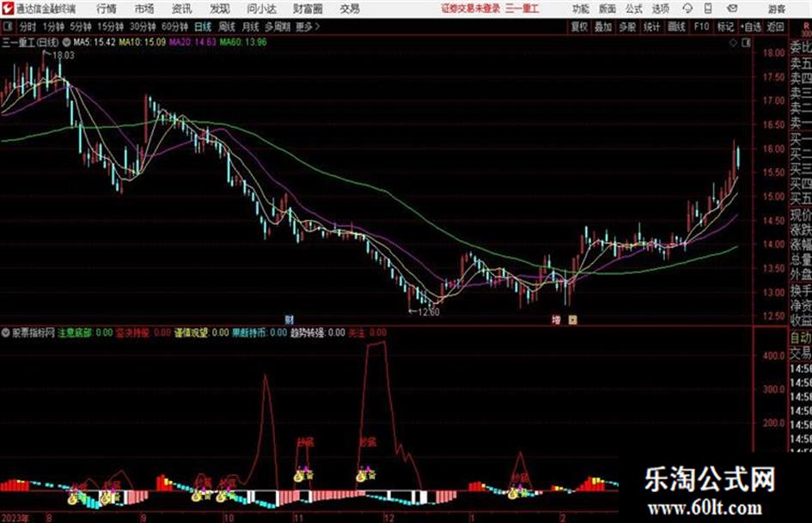This screenshot has height=523, width=812.
Task: Switch to 分时 chart tab
Action: pos(28,27)
